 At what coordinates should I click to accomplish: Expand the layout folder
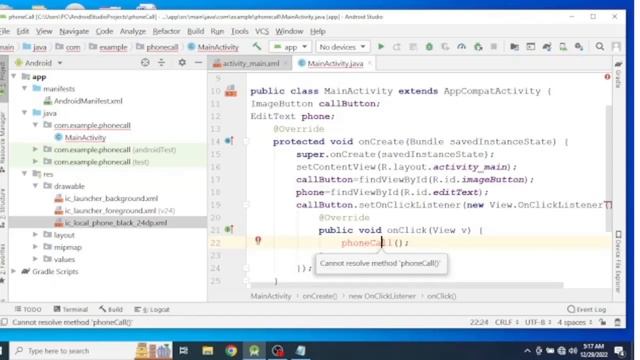click(36, 235)
